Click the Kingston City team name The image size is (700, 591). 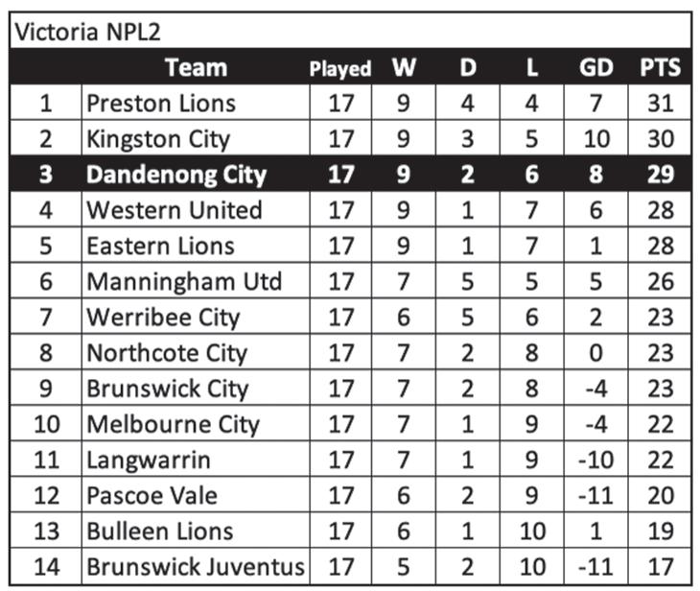click(158, 139)
